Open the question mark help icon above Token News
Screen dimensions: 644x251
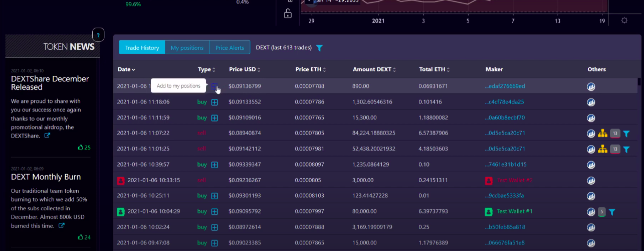pyautogui.click(x=98, y=35)
